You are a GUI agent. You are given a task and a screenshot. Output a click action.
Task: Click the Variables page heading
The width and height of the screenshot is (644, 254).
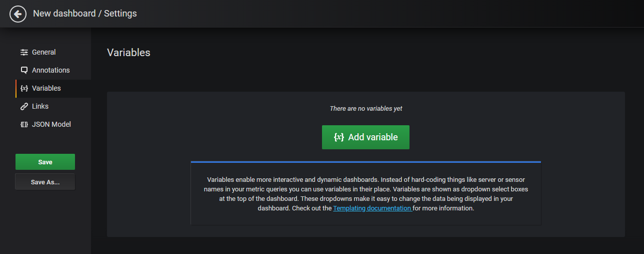coord(128,53)
